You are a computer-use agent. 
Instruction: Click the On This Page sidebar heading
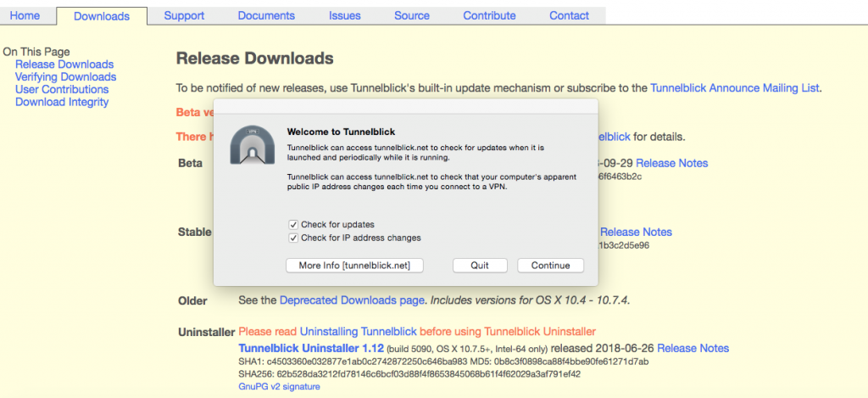(x=36, y=52)
